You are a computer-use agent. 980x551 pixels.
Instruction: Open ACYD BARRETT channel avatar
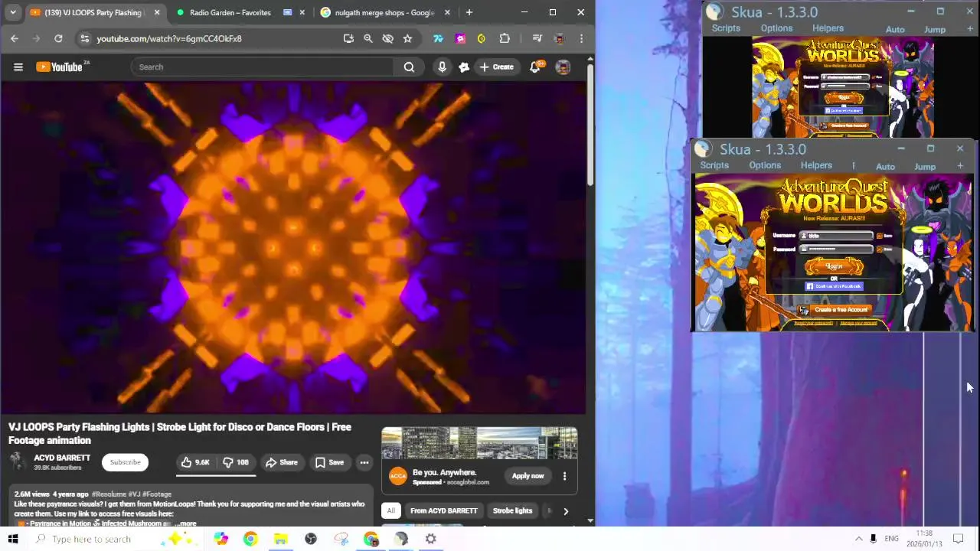[x=18, y=461]
